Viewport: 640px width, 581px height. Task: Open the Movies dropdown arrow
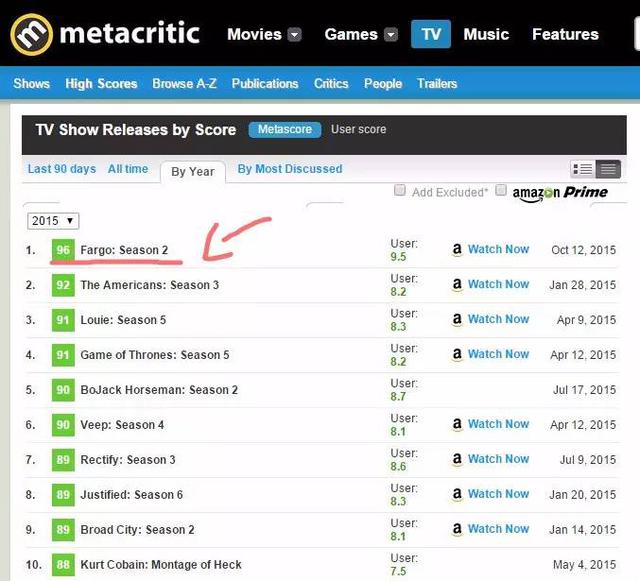point(294,35)
